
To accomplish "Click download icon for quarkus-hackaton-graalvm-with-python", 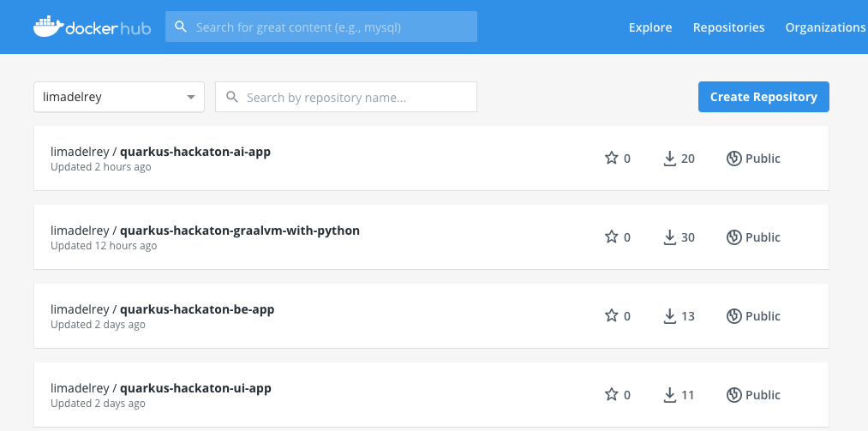I will click(670, 237).
